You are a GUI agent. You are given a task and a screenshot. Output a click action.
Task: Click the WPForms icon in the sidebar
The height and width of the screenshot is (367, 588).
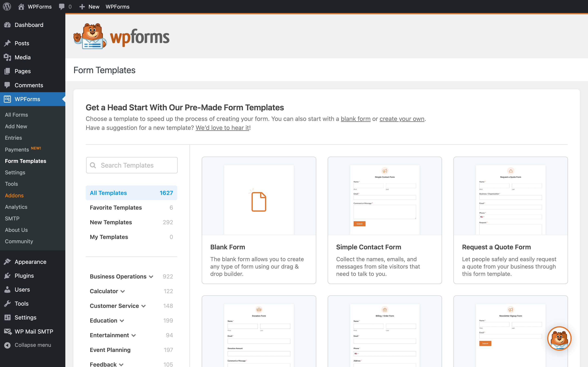8,99
